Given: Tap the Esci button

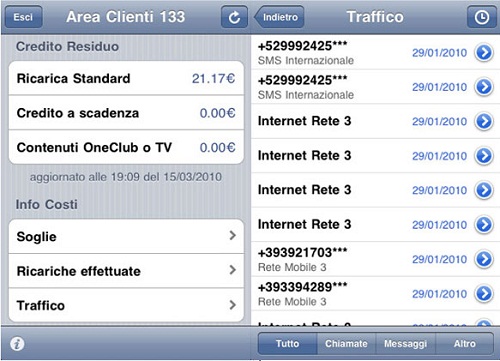Looking at the screenshot, I should pyautogui.click(x=24, y=17).
